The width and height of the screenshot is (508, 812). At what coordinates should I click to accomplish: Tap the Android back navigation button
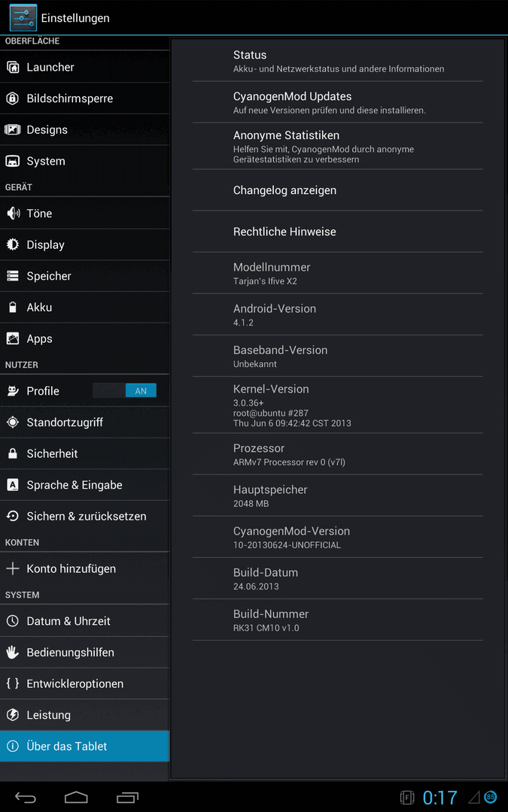tap(26, 798)
